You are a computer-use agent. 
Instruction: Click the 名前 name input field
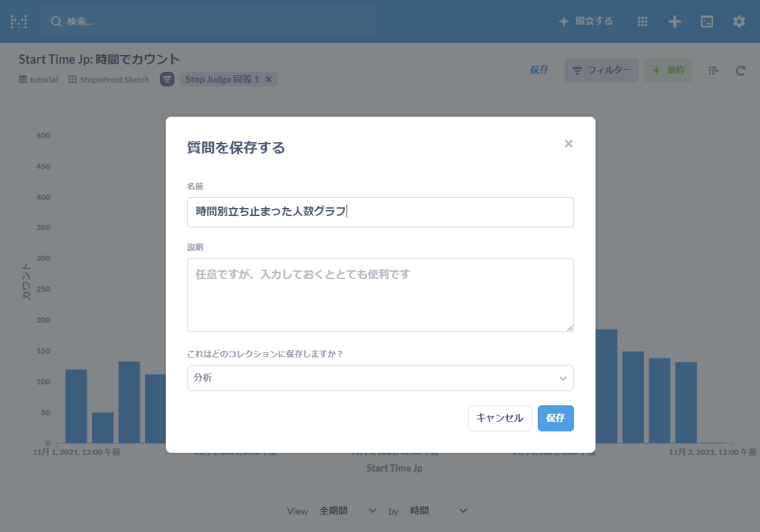point(380,212)
